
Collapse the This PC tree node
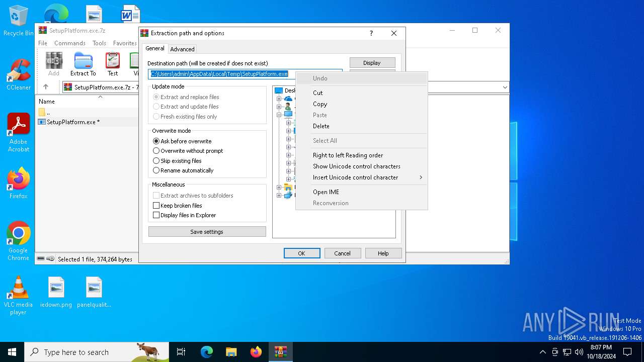[279, 115]
